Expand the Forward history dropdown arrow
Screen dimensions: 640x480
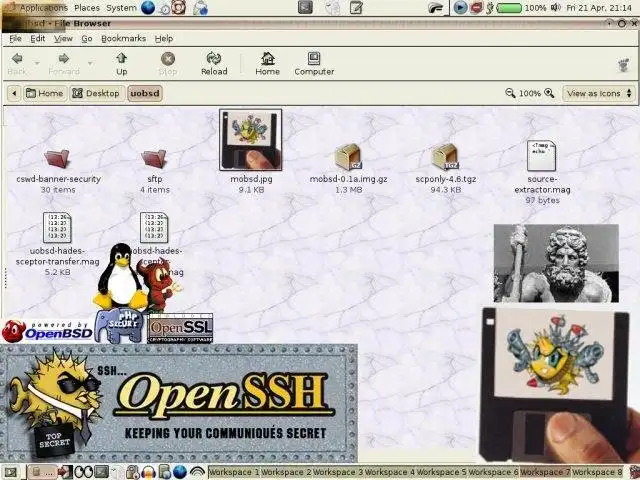click(90, 64)
